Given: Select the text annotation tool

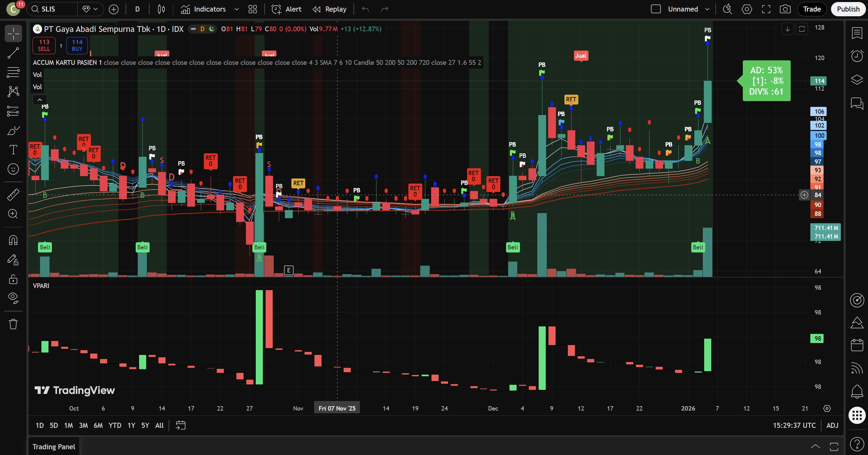Looking at the screenshot, I should pyautogui.click(x=13, y=150).
